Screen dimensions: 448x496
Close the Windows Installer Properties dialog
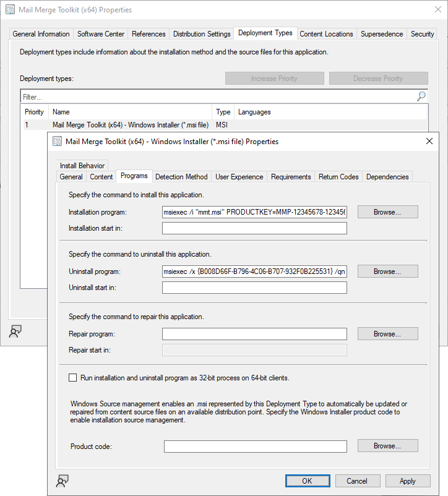click(x=429, y=141)
